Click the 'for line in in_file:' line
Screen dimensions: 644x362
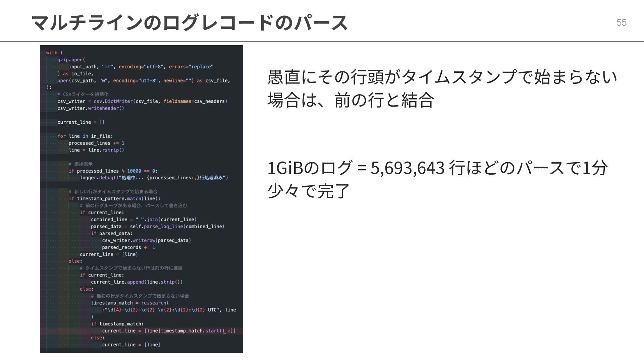(x=85, y=136)
